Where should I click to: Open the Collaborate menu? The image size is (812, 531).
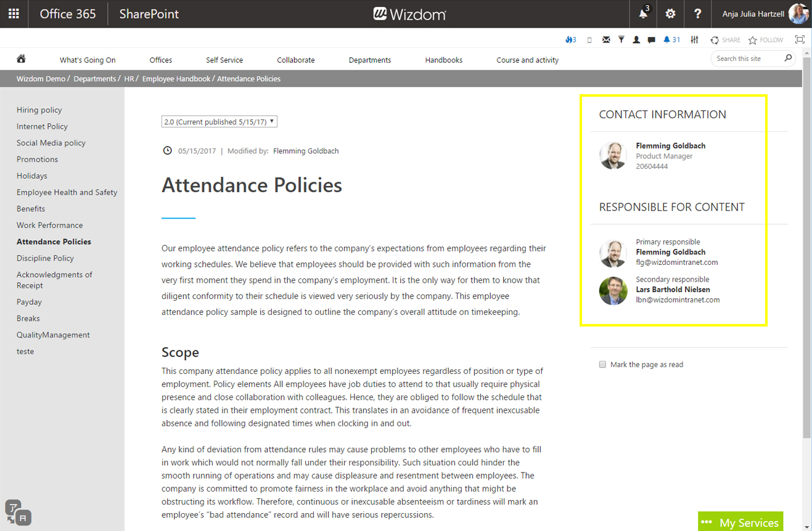point(296,60)
